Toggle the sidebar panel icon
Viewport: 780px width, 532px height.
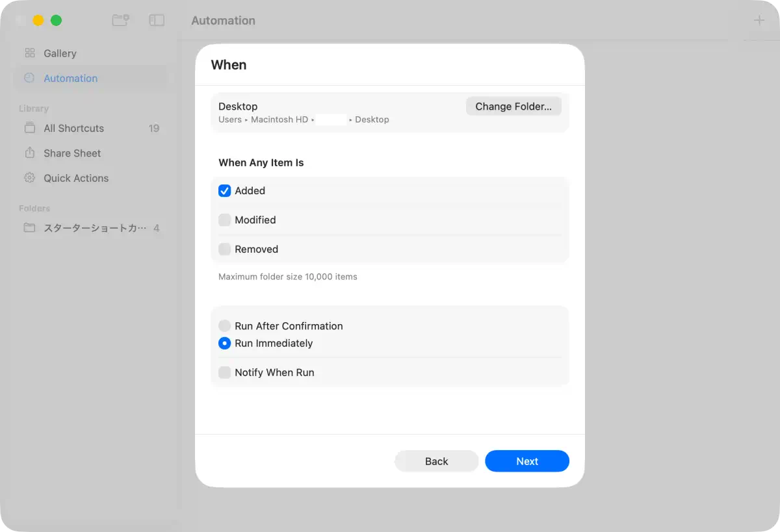[157, 20]
